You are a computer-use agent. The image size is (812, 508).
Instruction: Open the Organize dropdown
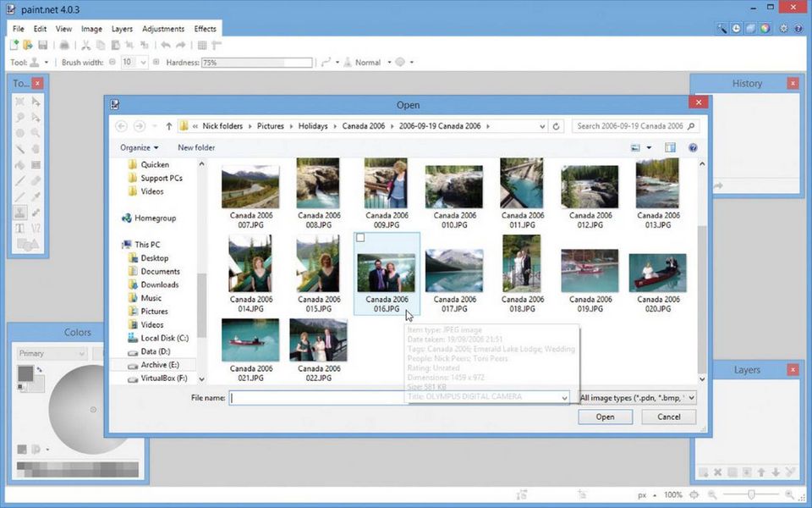pos(139,147)
